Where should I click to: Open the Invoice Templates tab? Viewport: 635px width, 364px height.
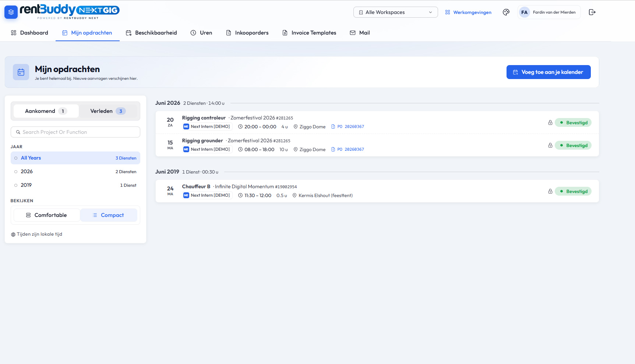coord(309,33)
